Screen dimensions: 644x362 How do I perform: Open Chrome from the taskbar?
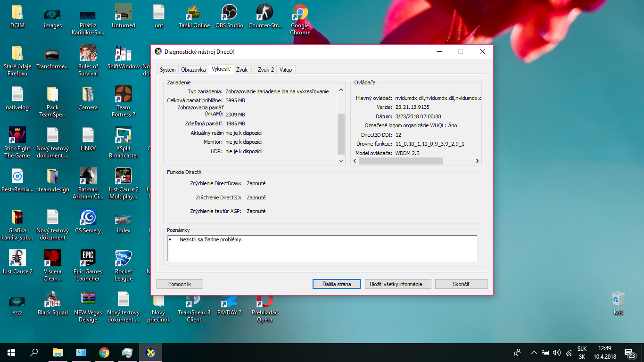[104, 352]
